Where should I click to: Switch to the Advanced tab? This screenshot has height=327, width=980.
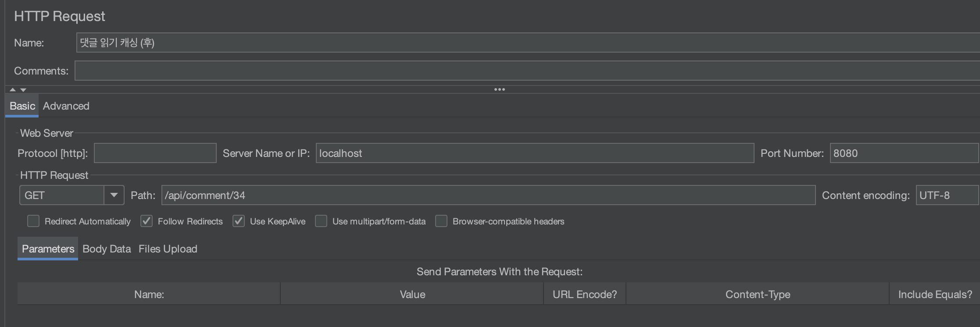[66, 106]
